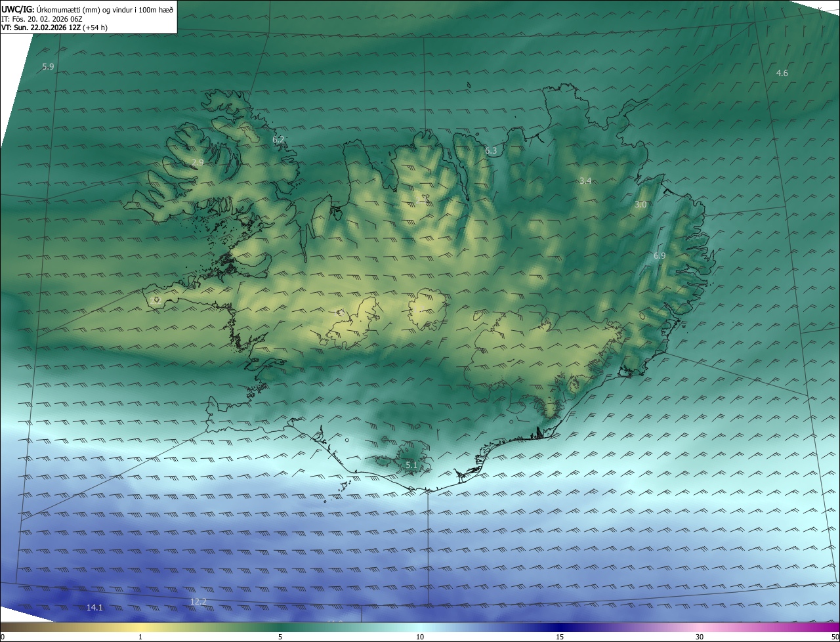Click the 6.3 value label in north Iceland

[x=491, y=151]
